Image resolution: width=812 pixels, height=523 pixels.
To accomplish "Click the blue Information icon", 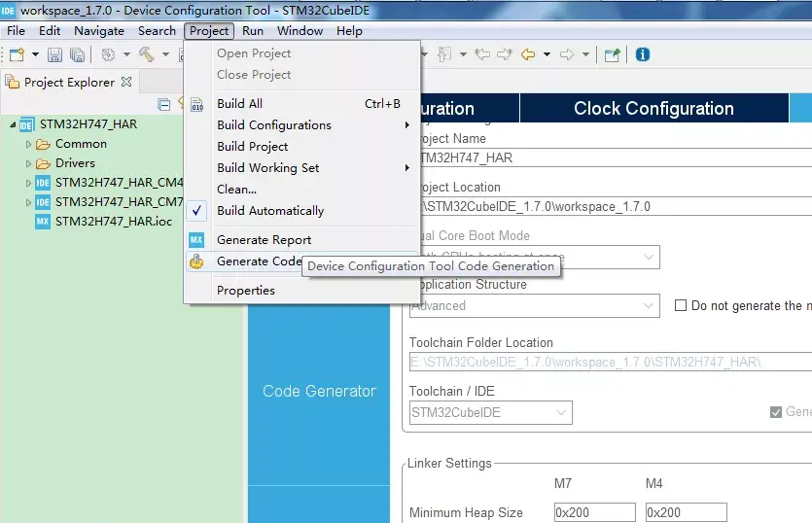I will pyautogui.click(x=643, y=54).
